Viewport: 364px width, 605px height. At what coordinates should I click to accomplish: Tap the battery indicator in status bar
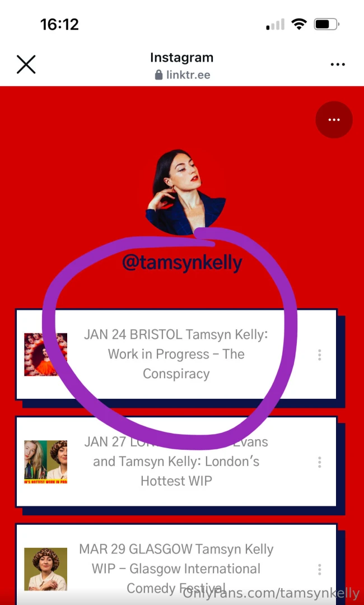click(x=326, y=25)
